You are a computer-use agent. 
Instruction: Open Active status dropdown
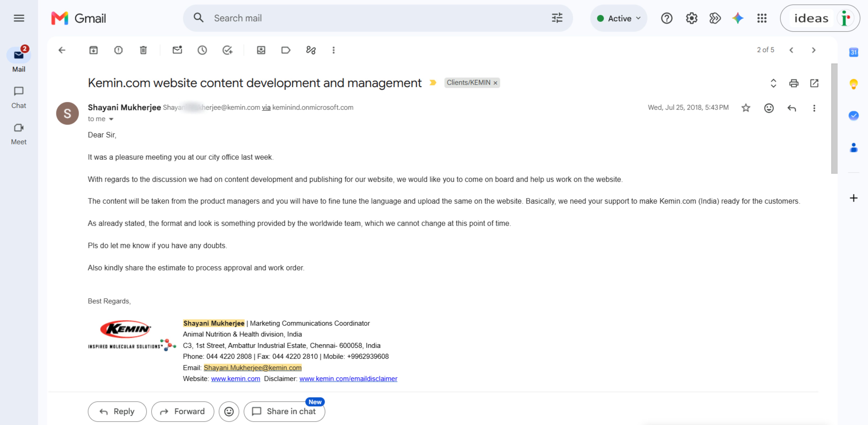click(x=619, y=18)
